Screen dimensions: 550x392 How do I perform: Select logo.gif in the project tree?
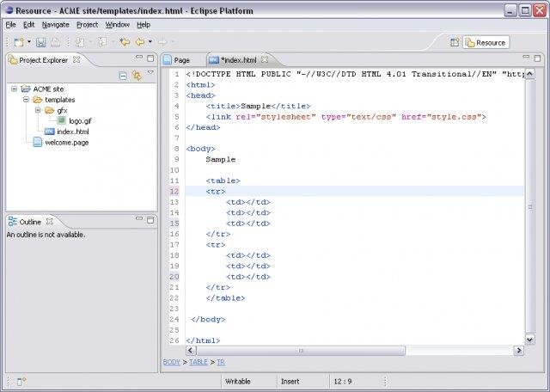pos(80,121)
